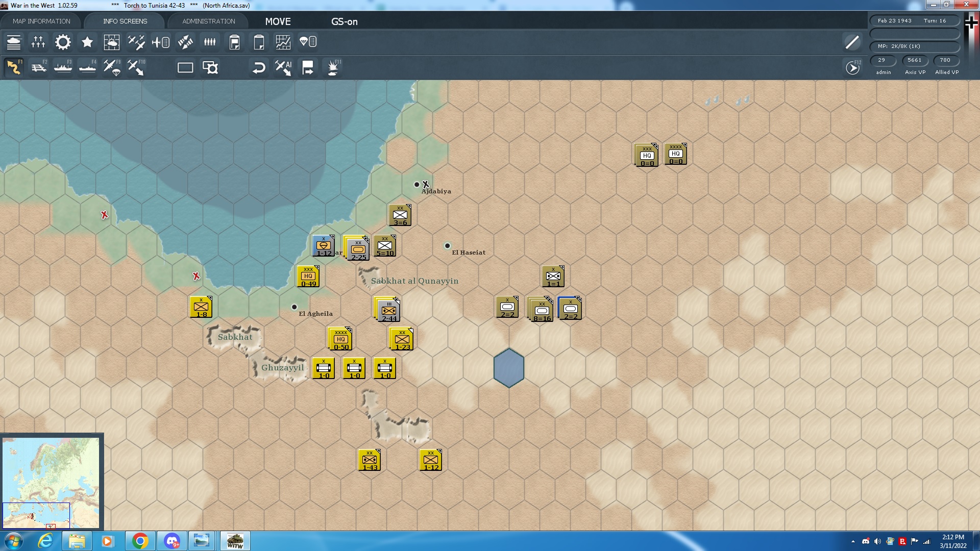
Task: Select air transport paradrop mode F9
Action: tap(112, 67)
